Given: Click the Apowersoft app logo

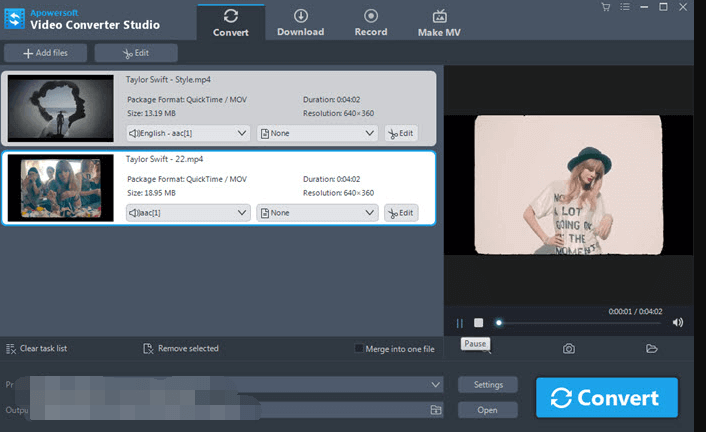Looking at the screenshot, I should point(14,19).
